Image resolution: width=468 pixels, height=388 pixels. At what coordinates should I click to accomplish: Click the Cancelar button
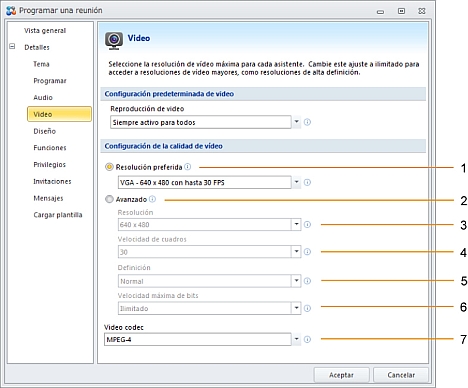401,375
